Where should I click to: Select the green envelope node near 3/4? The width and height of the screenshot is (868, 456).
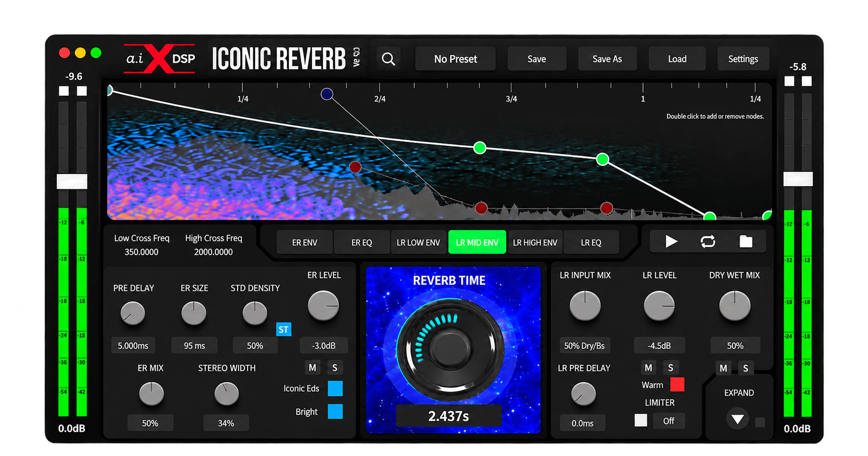coord(480,147)
